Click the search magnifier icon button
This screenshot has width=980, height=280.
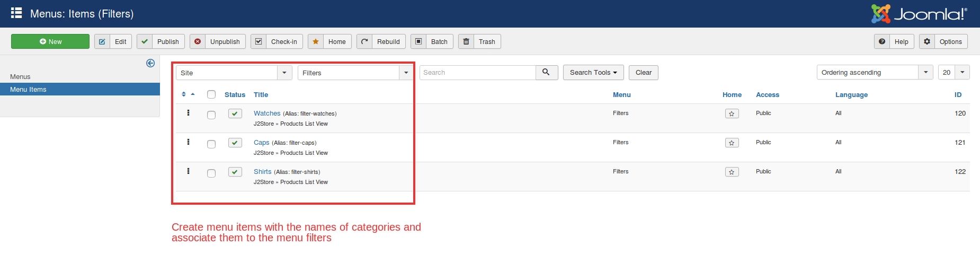[x=546, y=73]
